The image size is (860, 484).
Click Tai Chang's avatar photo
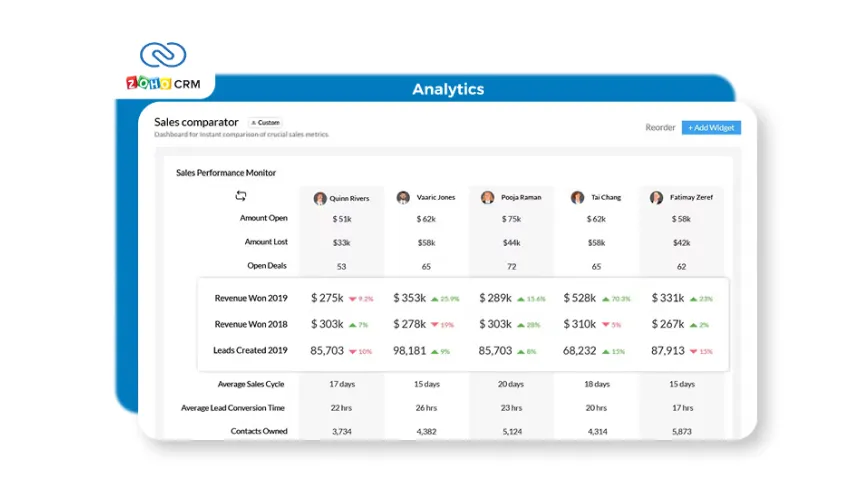point(578,198)
